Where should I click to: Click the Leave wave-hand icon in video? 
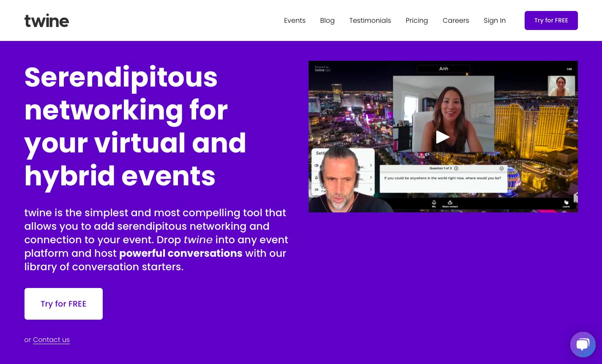click(x=566, y=204)
